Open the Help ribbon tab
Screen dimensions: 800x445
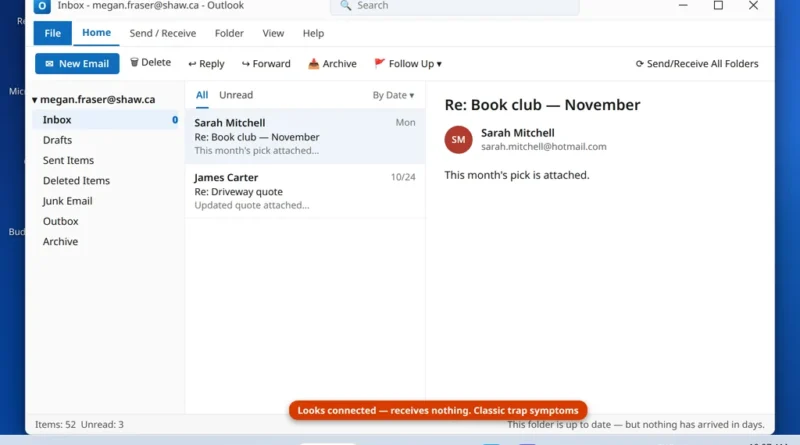[313, 33]
